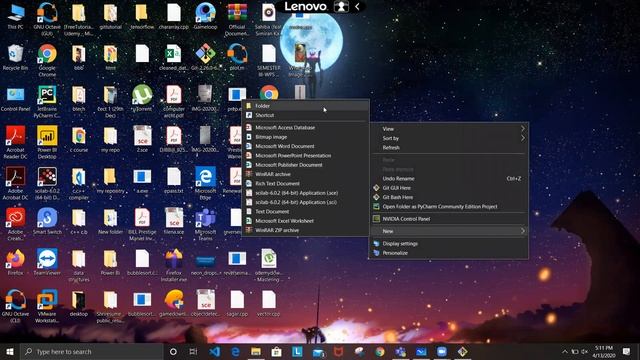The height and width of the screenshot is (360, 640).
Task: Click the Windows Start button
Action: pos(10,351)
